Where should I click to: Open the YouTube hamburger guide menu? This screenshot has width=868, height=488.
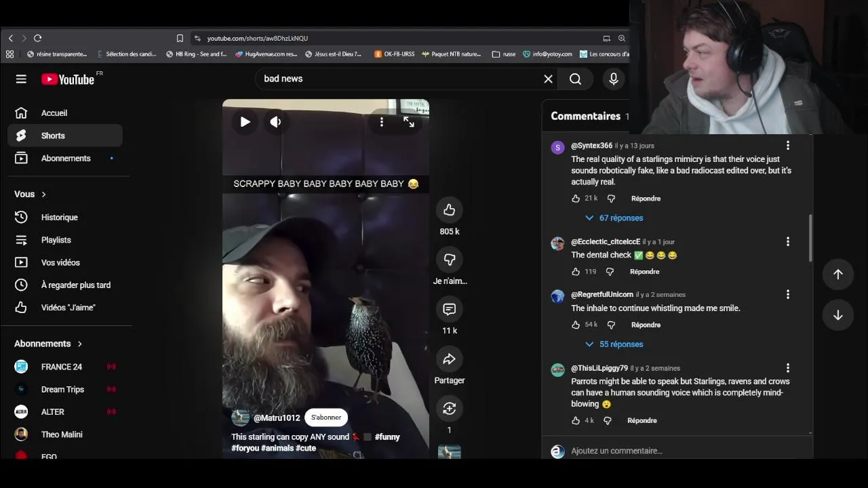pyautogui.click(x=21, y=79)
